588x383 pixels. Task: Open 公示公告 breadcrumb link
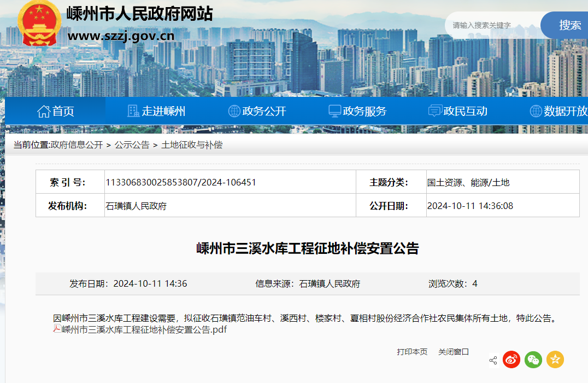click(132, 145)
